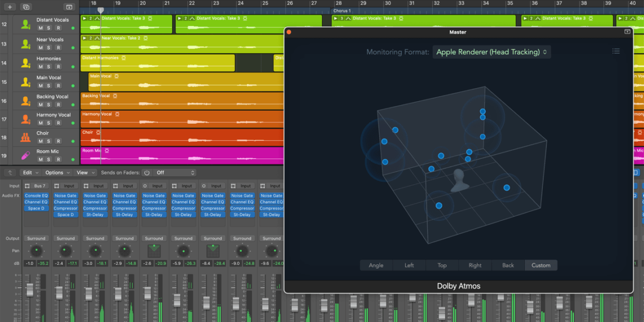This screenshot has width=644, height=322.
Task: Click the Backing Vocal track icon
Action: 26,101
